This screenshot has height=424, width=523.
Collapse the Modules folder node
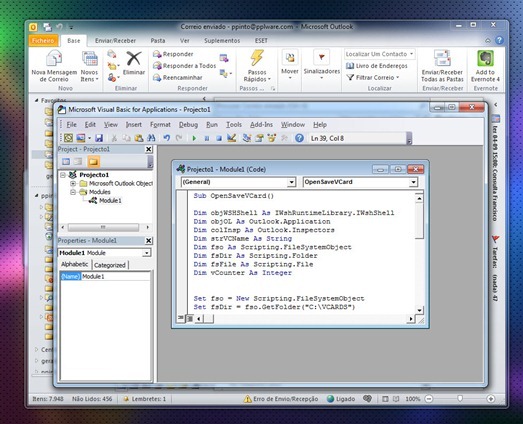(73, 192)
